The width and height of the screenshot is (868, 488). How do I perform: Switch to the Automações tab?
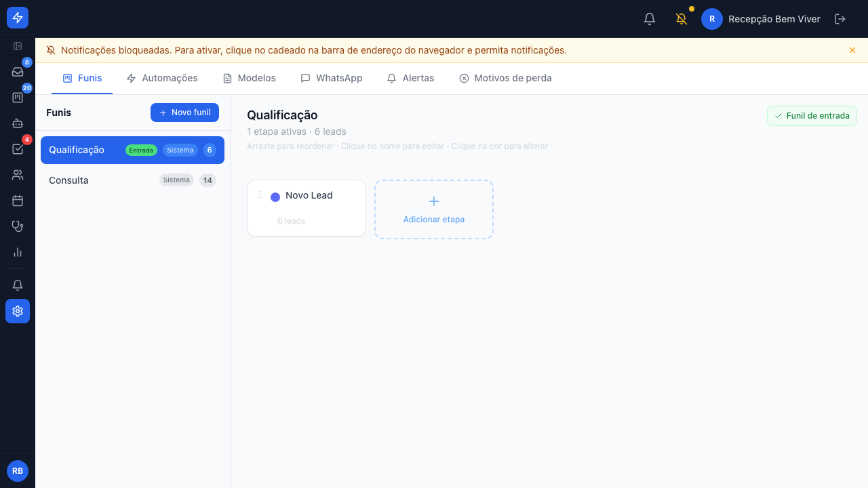(x=162, y=78)
